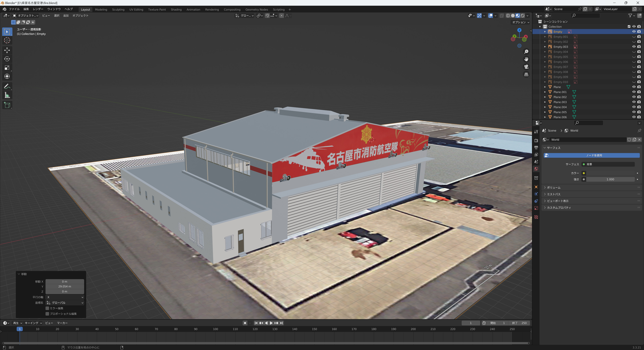
Task: Switch perspective/orthographic with the grid icon
Action: coord(526,74)
